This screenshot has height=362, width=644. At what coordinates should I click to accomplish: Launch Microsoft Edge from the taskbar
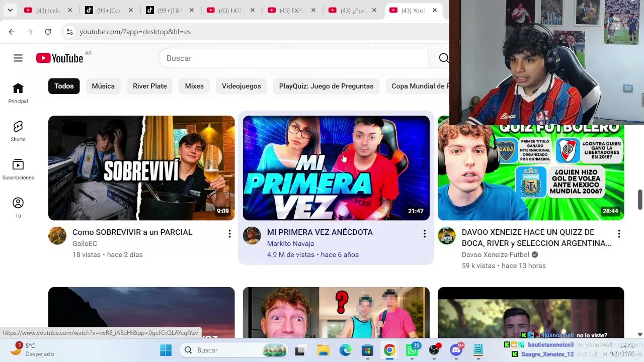click(345, 350)
